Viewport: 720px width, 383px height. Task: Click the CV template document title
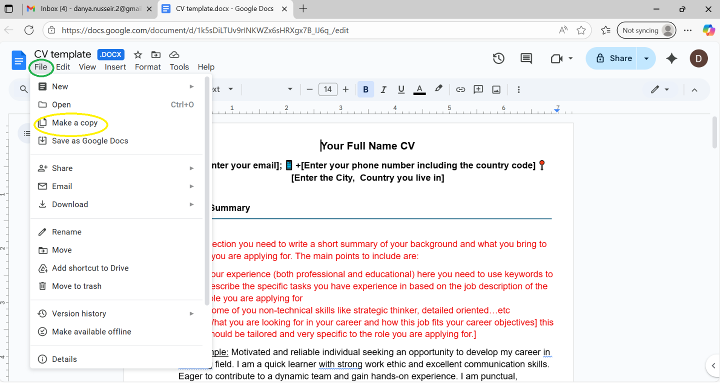pos(62,54)
